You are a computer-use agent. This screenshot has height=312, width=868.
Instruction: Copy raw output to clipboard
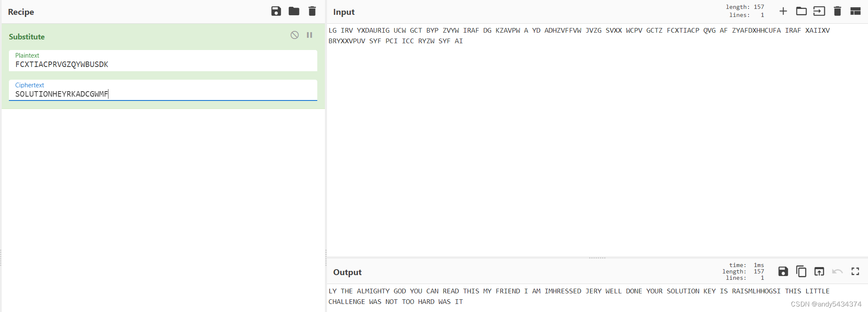coord(801,271)
